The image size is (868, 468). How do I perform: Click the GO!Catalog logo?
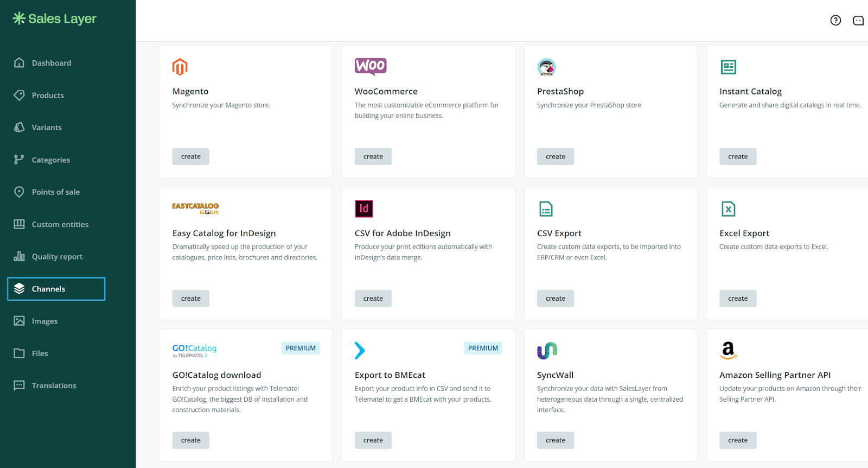click(194, 351)
